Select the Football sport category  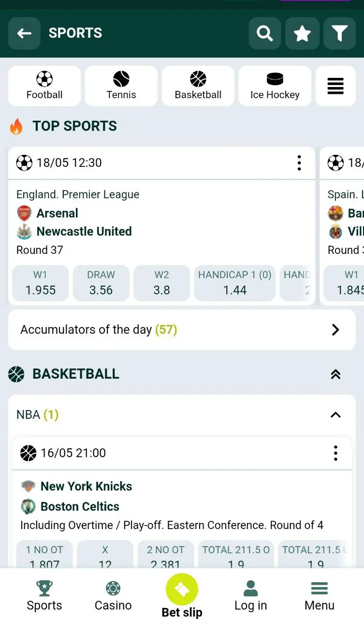(x=44, y=86)
